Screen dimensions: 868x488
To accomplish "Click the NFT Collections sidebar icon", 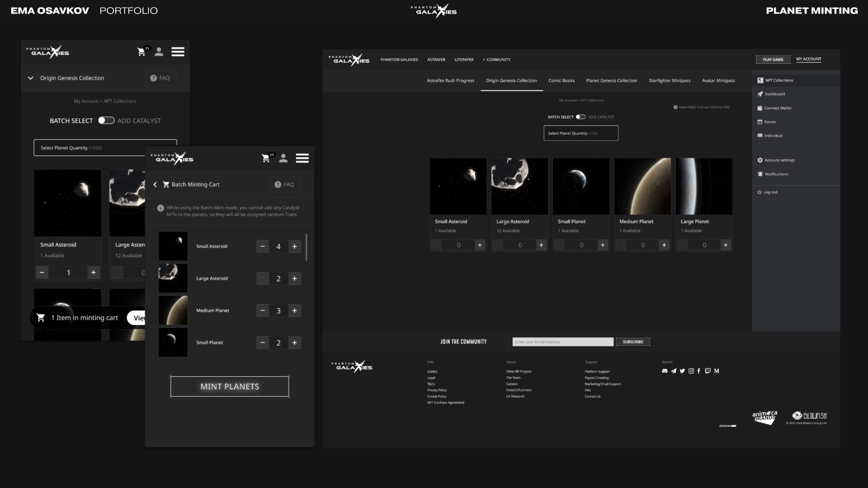I will (x=760, y=80).
